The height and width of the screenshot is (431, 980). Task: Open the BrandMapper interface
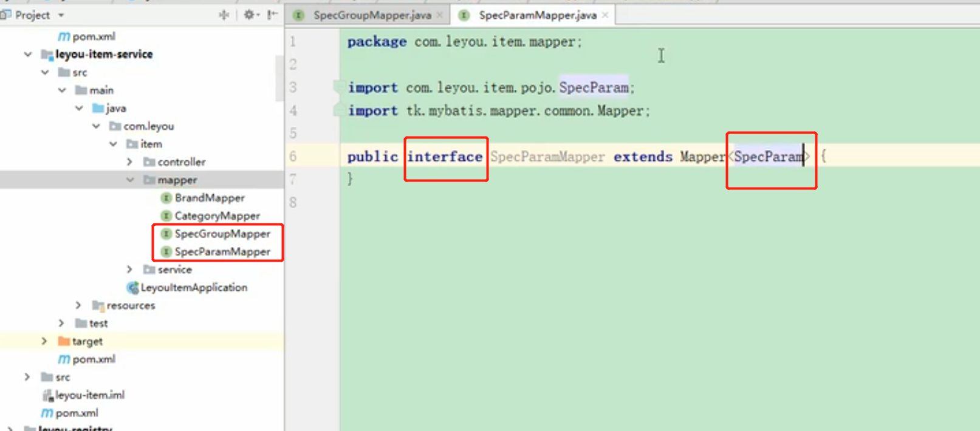click(210, 198)
